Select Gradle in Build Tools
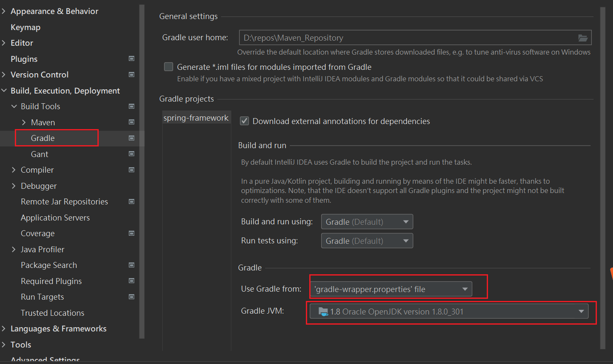This screenshot has height=364, width=613. coord(43,138)
